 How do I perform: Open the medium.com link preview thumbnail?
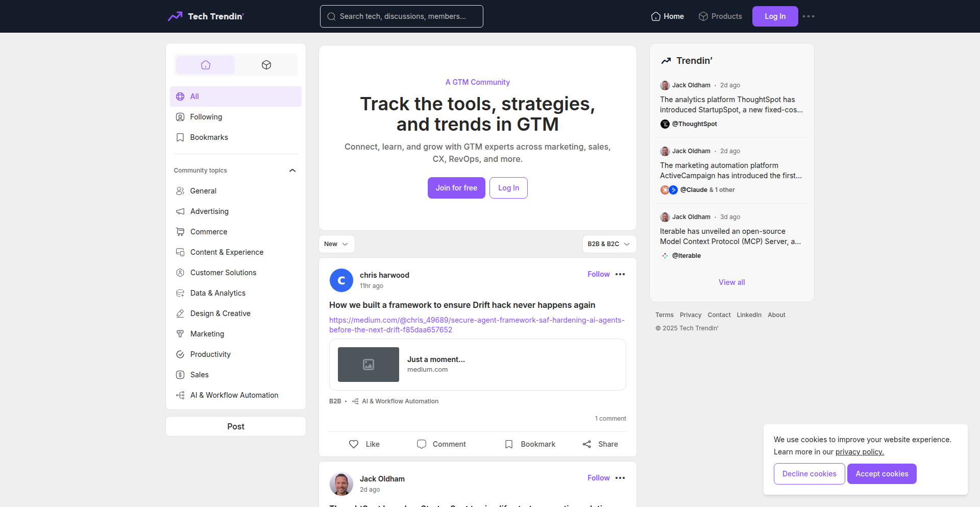(x=369, y=365)
